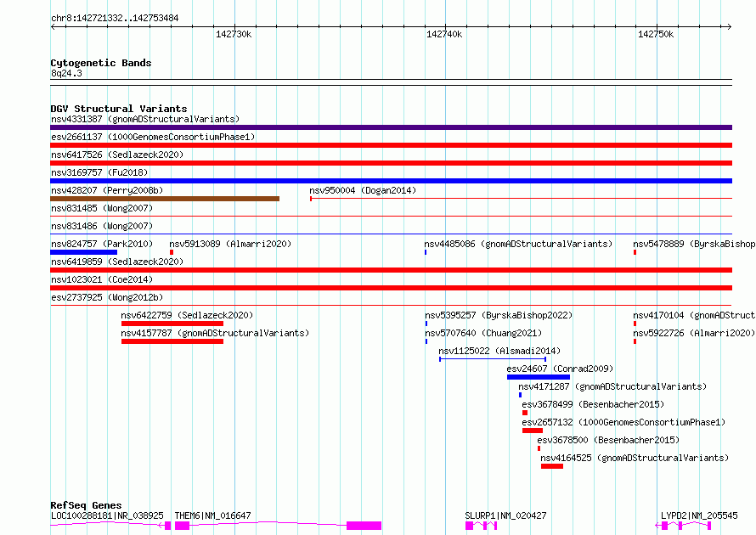Select the large magenta THEM6 exon block
This screenshot has width=756, height=535.
click(x=364, y=526)
